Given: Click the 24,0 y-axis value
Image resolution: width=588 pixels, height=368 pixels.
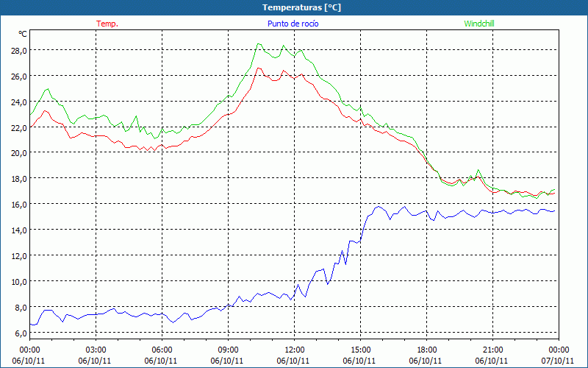Looking at the screenshot, I should tap(19, 102).
